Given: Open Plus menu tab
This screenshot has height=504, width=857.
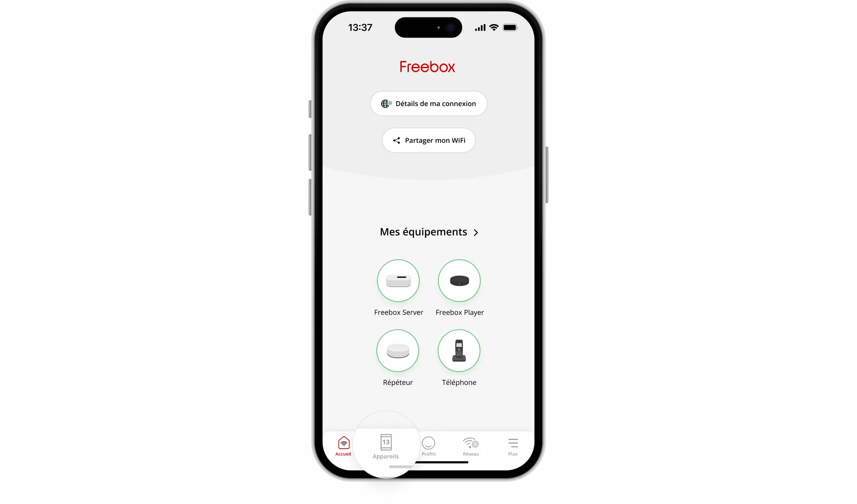Looking at the screenshot, I should click(x=513, y=445).
